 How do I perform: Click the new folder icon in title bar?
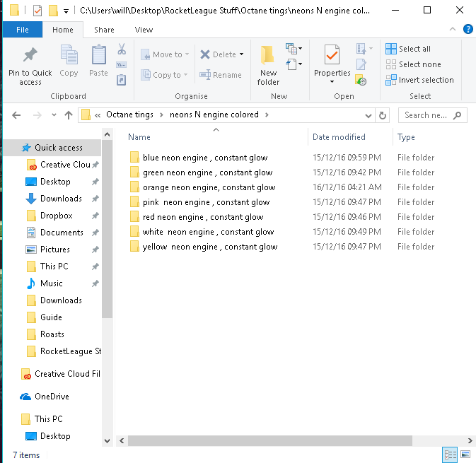click(53, 11)
